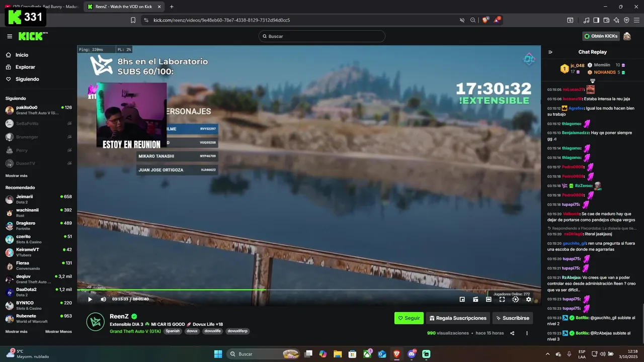Close the ReenZ VOD tab
This screenshot has width=644, height=362.
point(159,7)
